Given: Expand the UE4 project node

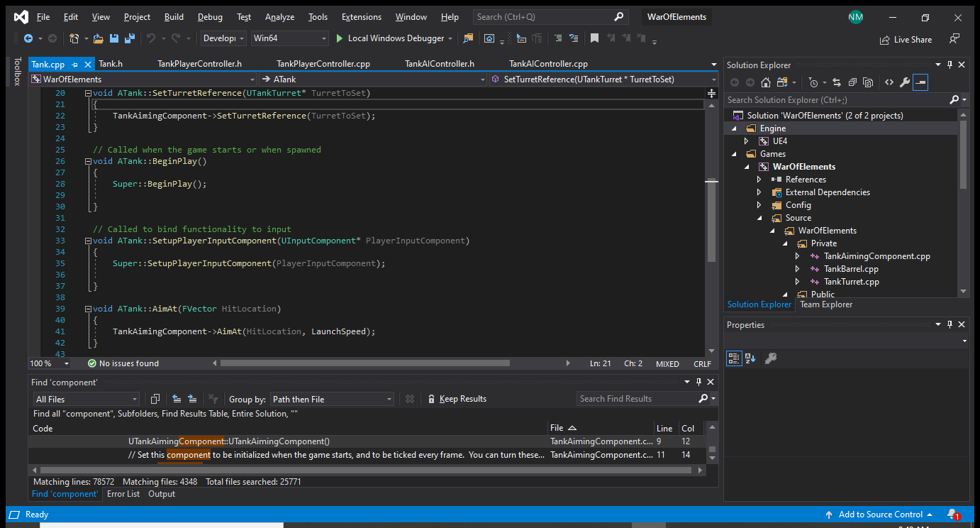Looking at the screenshot, I should point(746,141).
